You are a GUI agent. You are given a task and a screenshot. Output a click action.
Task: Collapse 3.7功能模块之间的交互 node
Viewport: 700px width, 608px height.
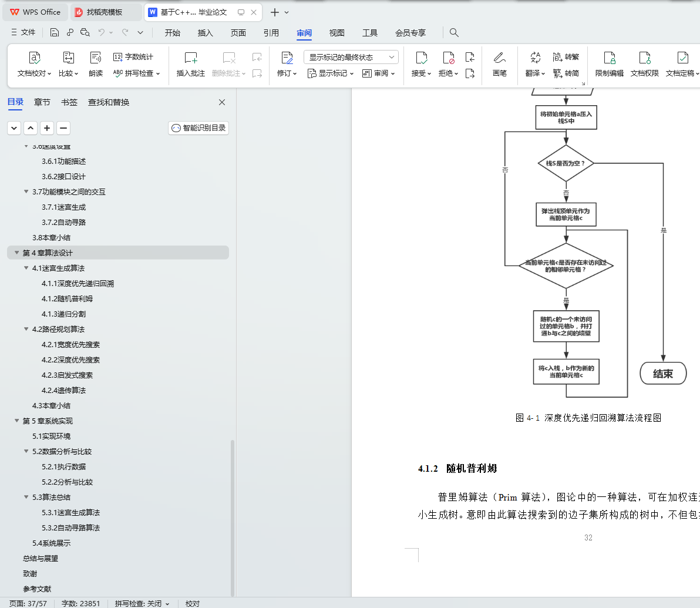26,192
